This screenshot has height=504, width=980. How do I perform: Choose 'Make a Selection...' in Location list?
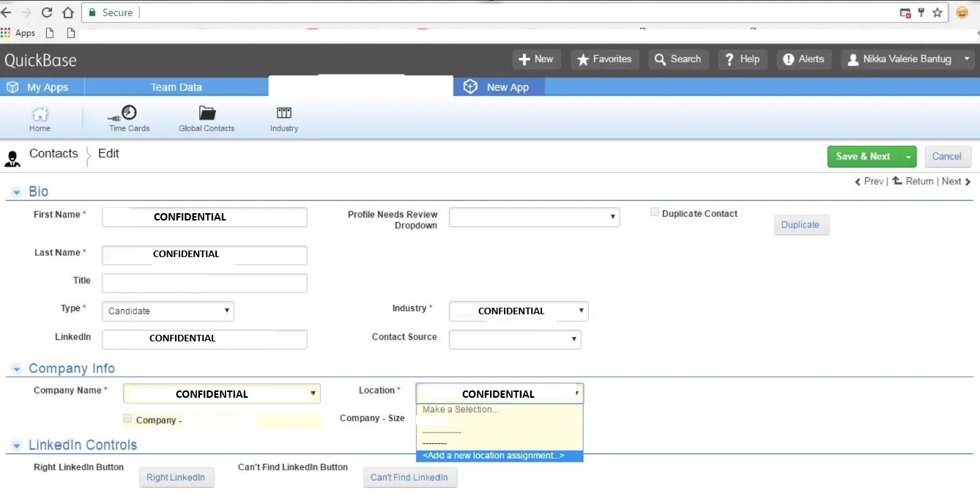click(500, 409)
